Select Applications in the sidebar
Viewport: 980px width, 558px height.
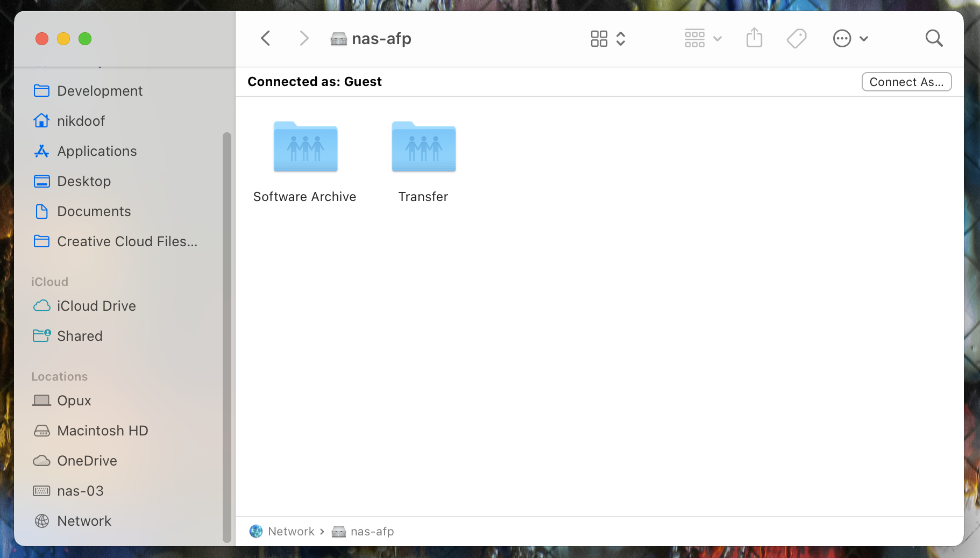pos(97,151)
